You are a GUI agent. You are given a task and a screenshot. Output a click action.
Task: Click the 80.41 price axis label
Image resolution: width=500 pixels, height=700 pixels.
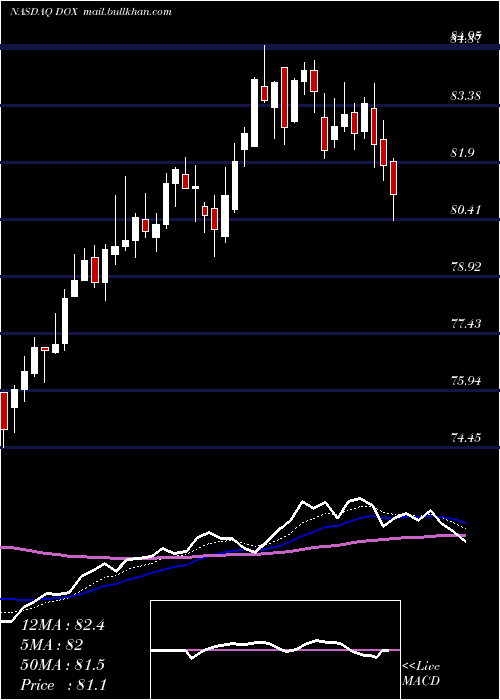pyautogui.click(x=466, y=209)
